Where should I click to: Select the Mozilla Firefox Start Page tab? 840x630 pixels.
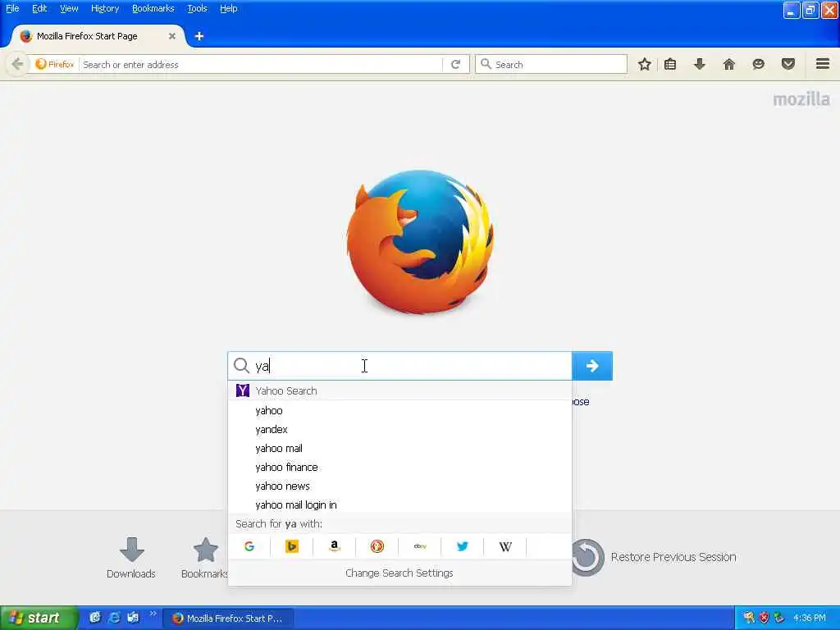coord(97,36)
